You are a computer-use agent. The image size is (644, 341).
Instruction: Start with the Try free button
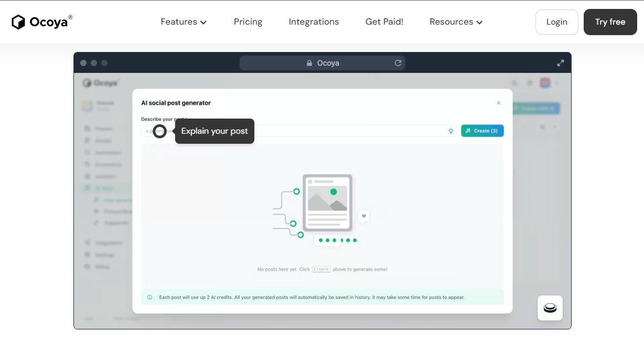610,22
